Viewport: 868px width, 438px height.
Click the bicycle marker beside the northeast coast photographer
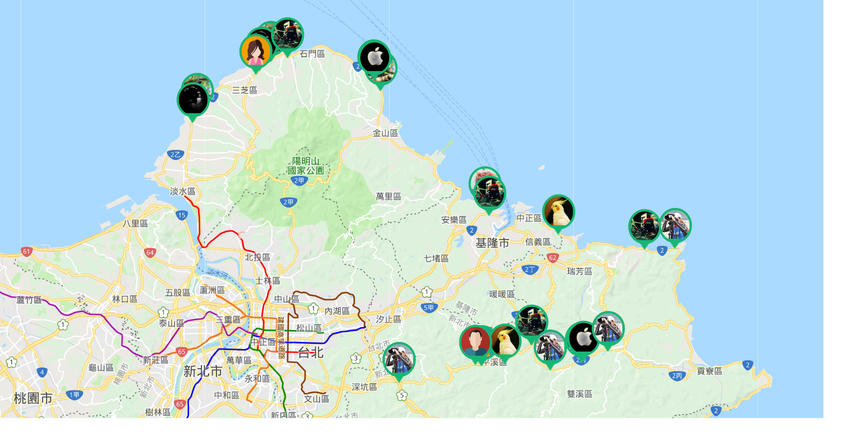644,226
